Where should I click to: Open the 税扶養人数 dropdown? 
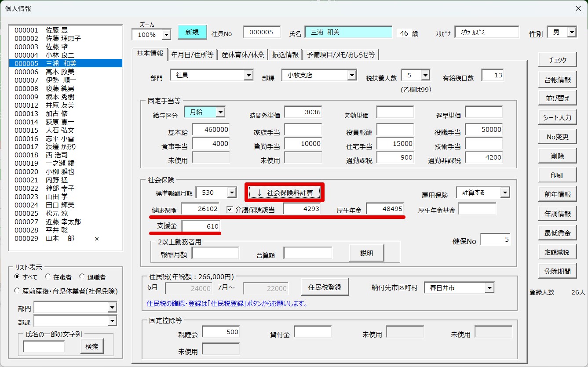click(425, 75)
